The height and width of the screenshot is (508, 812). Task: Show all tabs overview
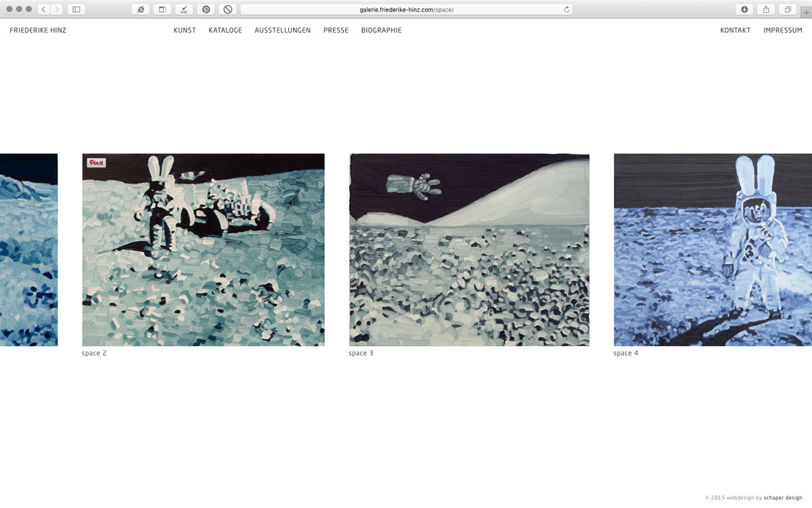[788, 9]
